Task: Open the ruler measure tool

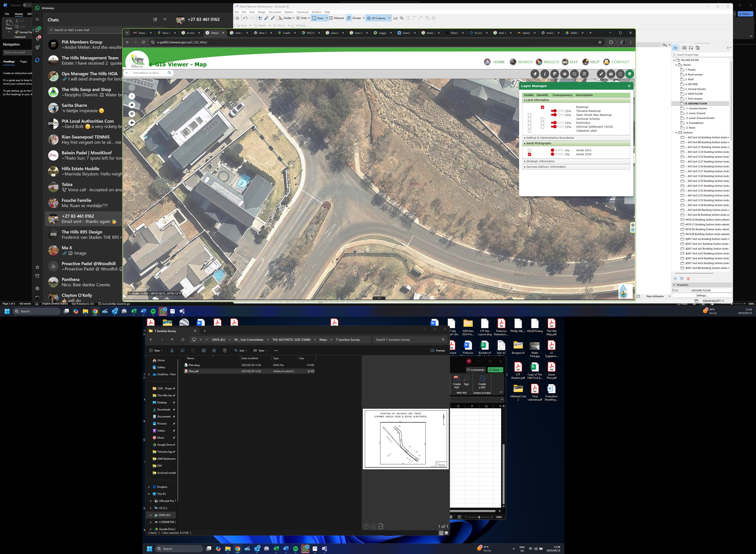Action: (601, 74)
